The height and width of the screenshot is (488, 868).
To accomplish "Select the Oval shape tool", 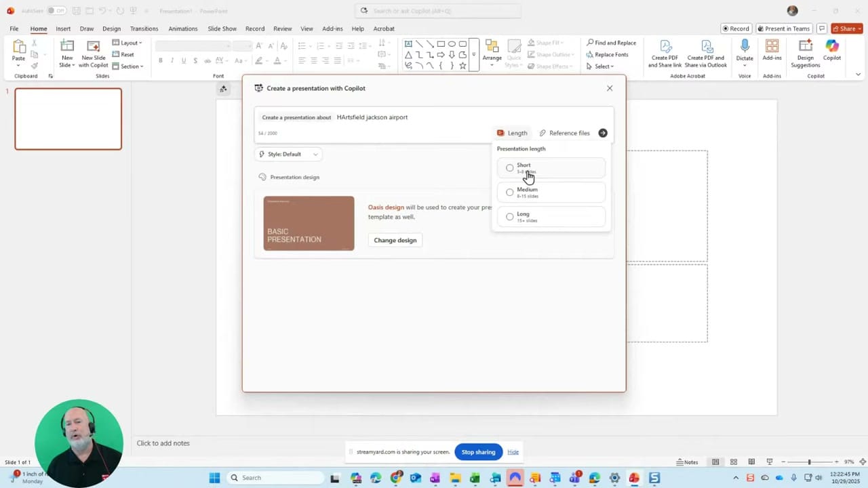I will (x=452, y=43).
